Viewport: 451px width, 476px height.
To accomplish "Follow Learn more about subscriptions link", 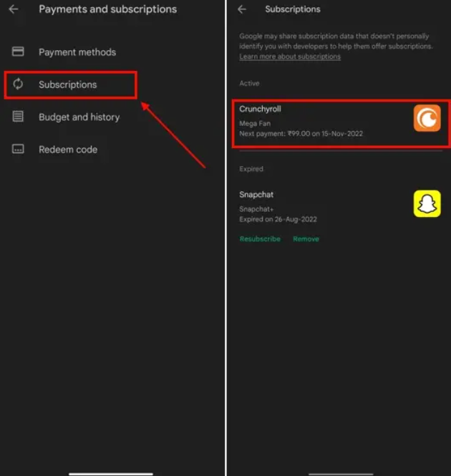I will (290, 57).
